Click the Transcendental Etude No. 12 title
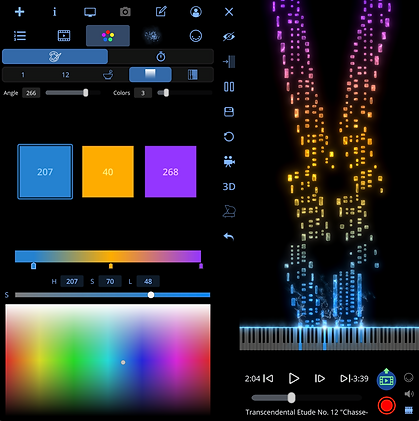 tap(307, 412)
